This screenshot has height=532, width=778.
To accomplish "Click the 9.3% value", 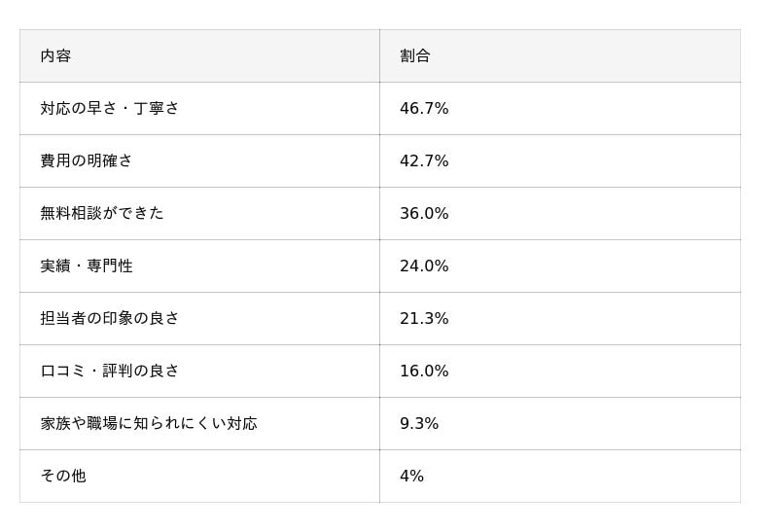I will 419,424.
